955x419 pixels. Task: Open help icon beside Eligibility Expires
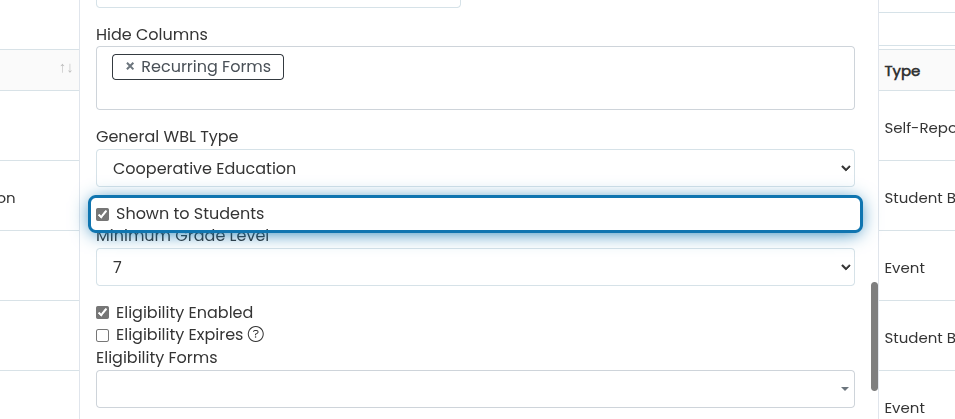tap(256, 334)
